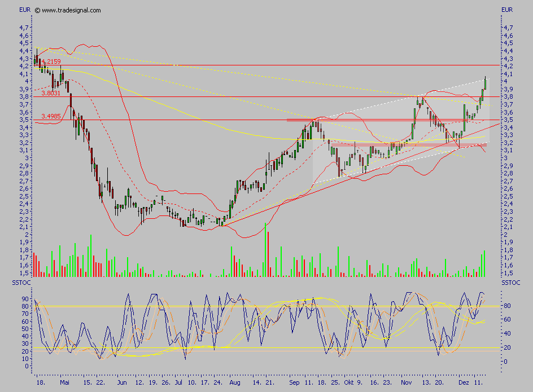Click the tallest green volume bar in late August
The height and width of the screenshot is (392, 533).
(265, 249)
